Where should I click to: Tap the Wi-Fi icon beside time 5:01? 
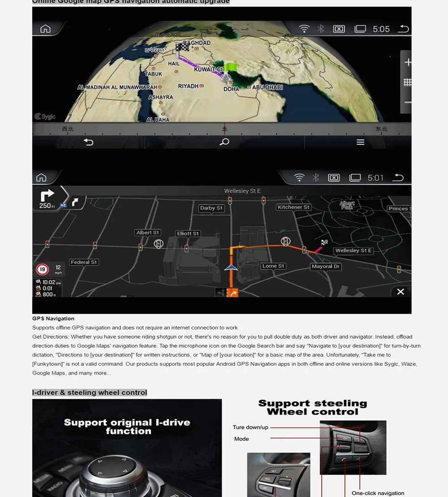[x=299, y=177]
